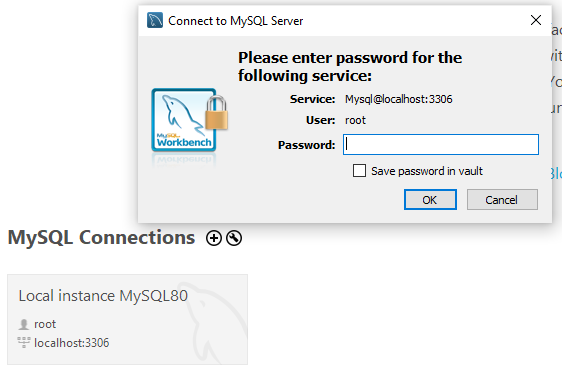Click the add new connection plus icon
This screenshot has height=369, width=562.
tap(214, 238)
